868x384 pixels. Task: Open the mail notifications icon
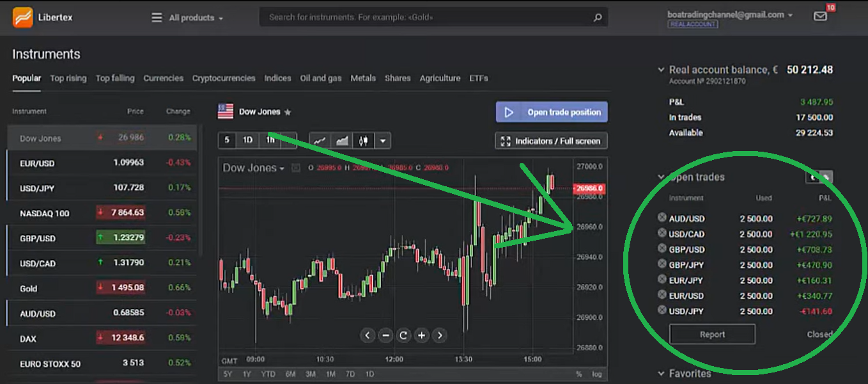click(x=821, y=16)
